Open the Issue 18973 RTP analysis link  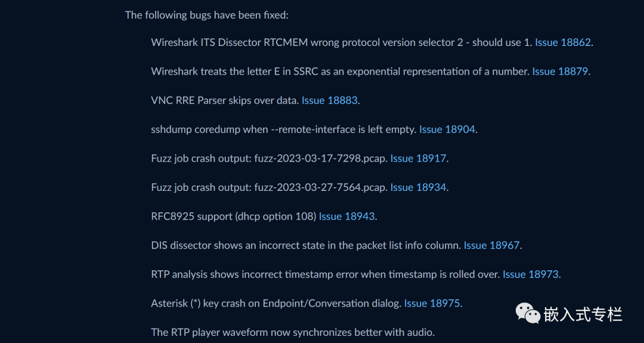(x=530, y=274)
